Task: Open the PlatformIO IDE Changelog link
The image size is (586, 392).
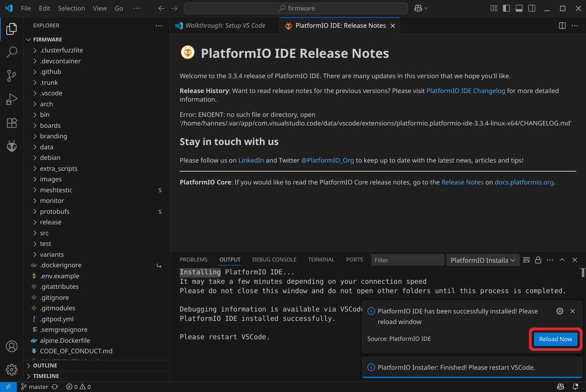Action: pyautogui.click(x=466, y=91)
